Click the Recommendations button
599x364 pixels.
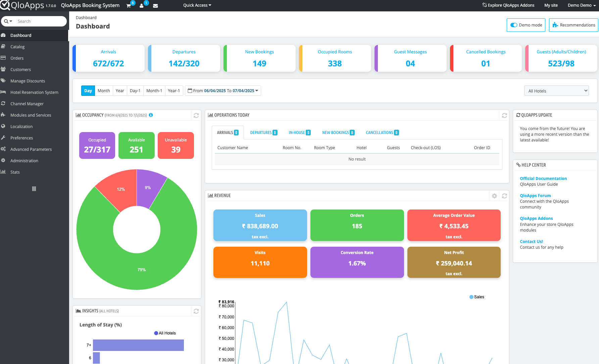pyautogui.click(x=573, y=25)
